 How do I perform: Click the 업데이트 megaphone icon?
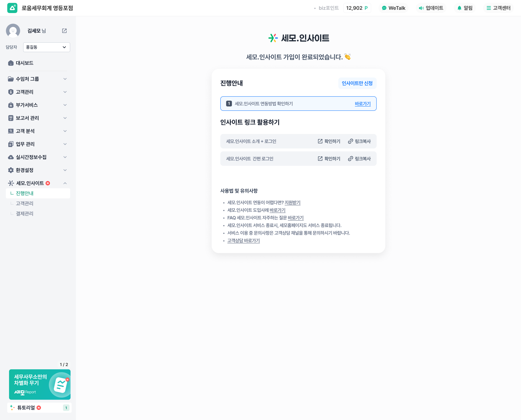click(x=421, y=8)
